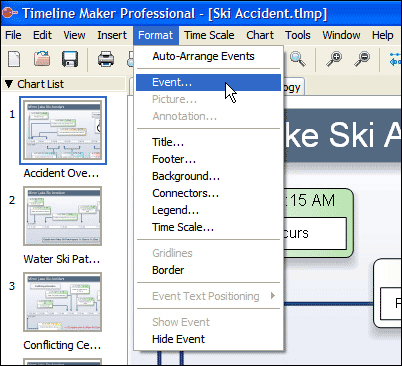Screen dimensions: 402x366
Task: Open the Insert menu
Action: [x=112, y=35]
